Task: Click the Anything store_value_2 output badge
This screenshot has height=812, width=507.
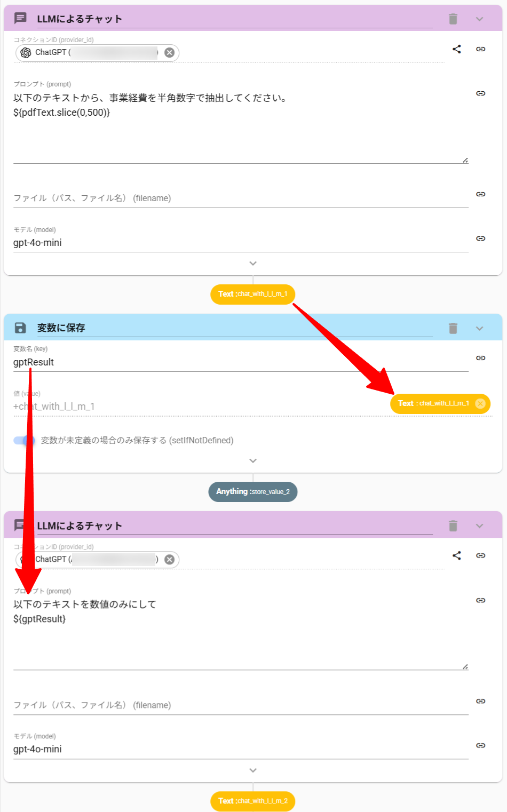Action: pos(253,491)
